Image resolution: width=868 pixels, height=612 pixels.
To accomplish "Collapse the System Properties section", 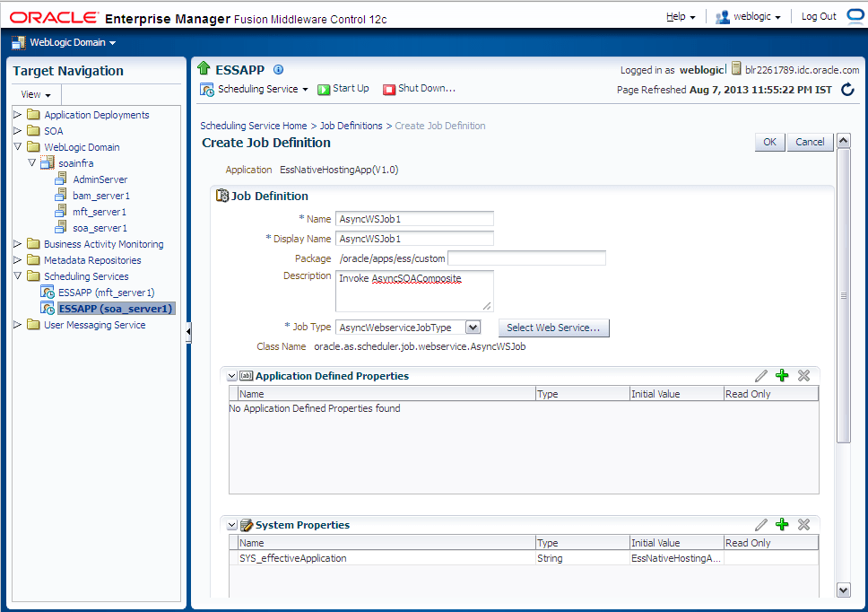I will pos(232,525).
